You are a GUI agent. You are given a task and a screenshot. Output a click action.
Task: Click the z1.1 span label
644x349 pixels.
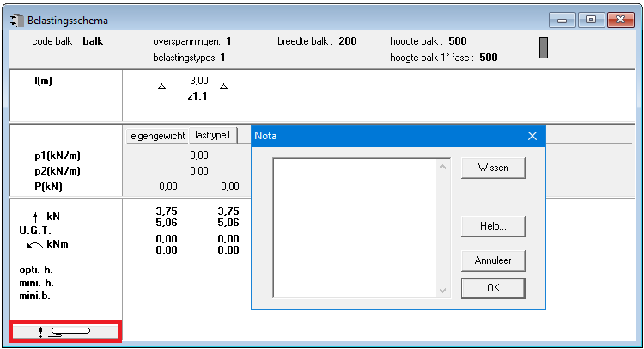(197, 96)
